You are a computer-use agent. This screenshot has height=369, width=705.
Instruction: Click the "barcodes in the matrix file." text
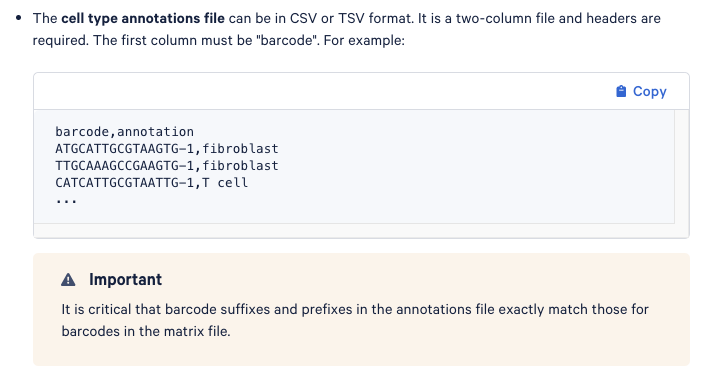pyautogui.click(x=146, y=332)
